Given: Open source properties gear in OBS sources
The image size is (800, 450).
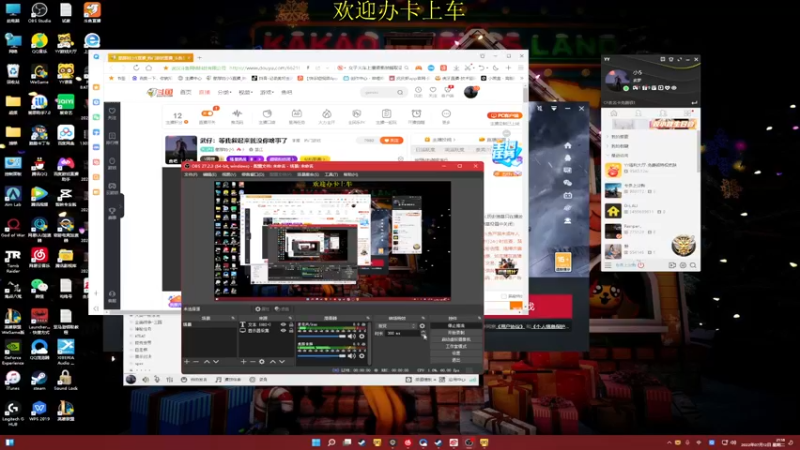Looking at the screenshot, I should coord(262,362).
